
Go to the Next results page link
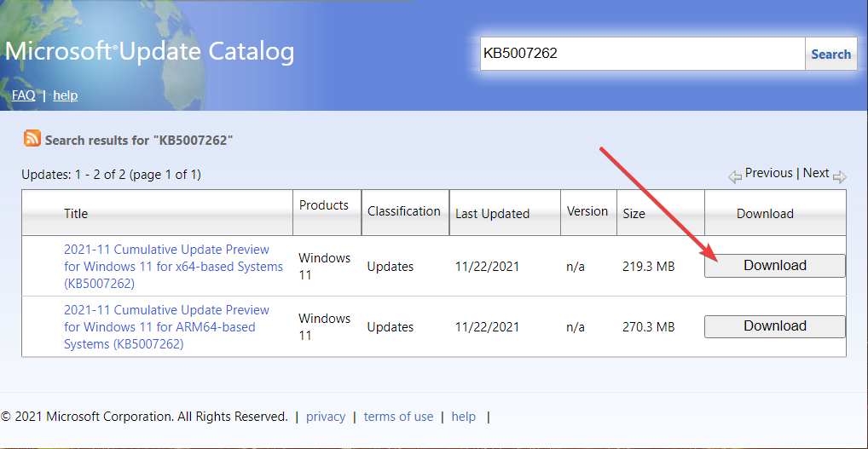click(815, 173)
